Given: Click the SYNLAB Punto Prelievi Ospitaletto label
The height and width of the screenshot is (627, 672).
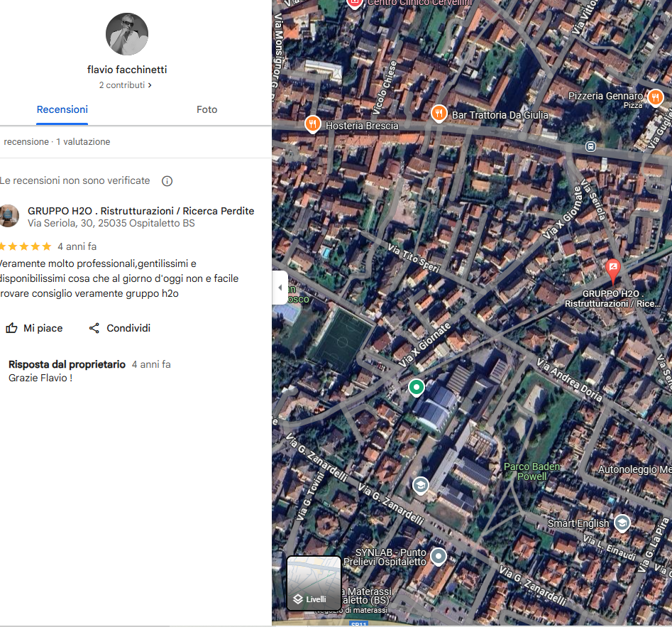Looking at the screenshot, I should pos(385,557).
